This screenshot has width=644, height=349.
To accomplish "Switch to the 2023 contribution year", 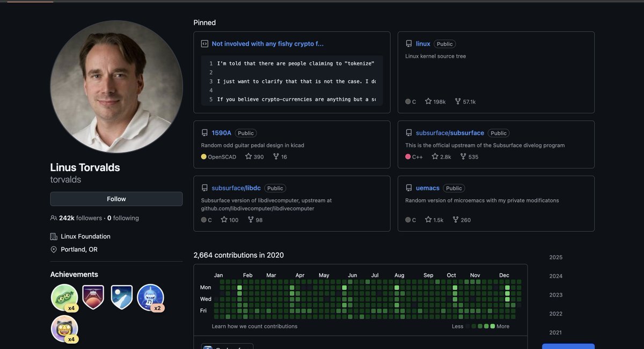I will pyautogui.click(x=555, y=295).
